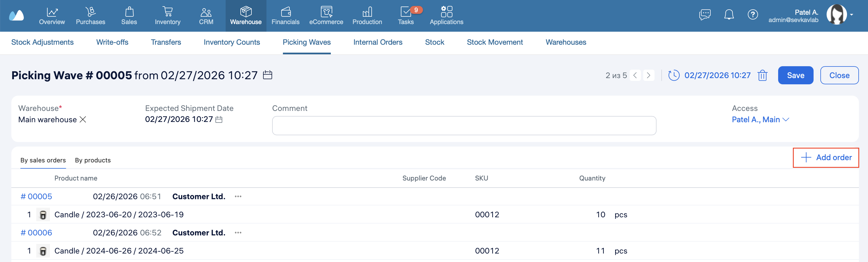868x262 pixels.
Task: Expand the Access dropdown Patel A., Main
Action: [x=760, y=119]
